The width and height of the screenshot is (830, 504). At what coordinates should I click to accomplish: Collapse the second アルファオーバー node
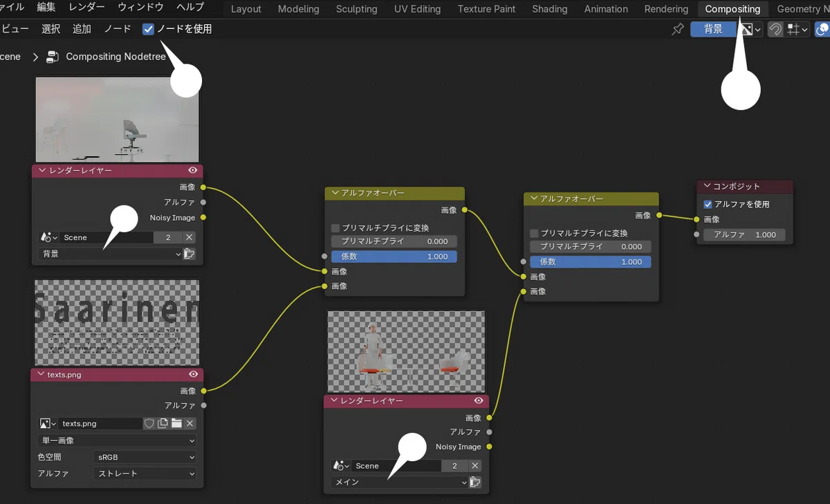click(x=534, y=198)
